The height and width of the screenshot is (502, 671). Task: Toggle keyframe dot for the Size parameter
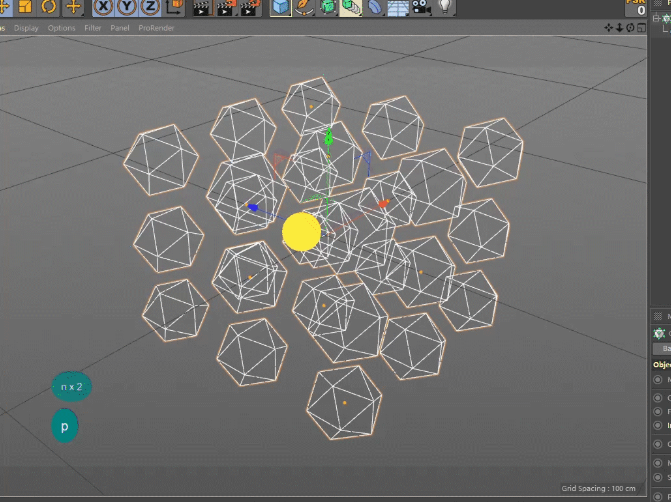(x=658, y=477)
